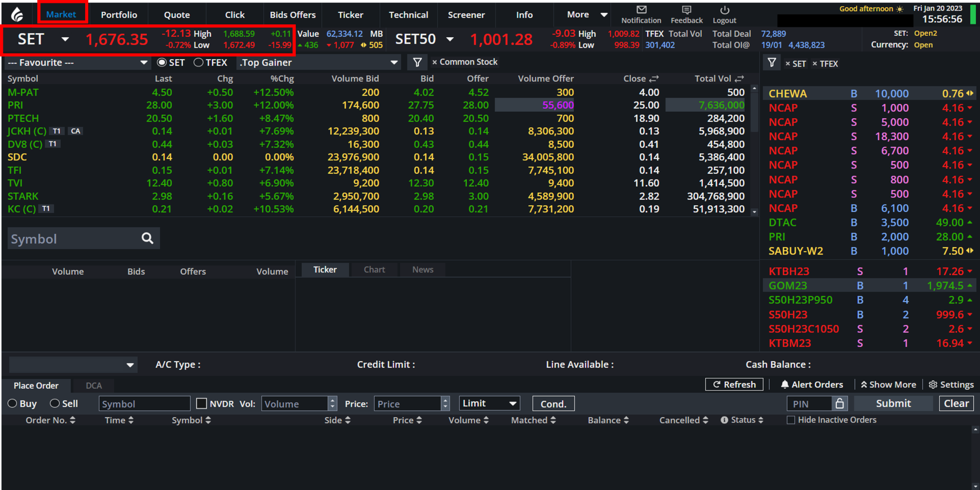
Task: Sort orders by Price column
Action: tap(419, 420)
